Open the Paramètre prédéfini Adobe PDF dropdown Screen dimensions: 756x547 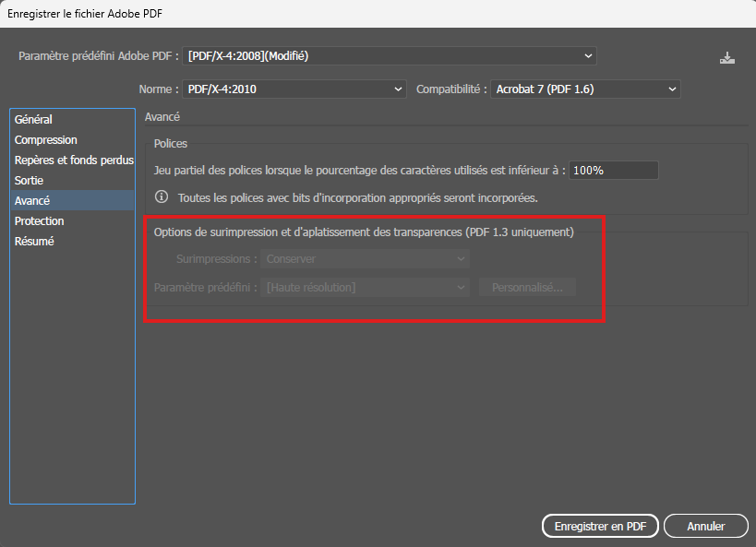pyautogui.click(x=390, y=56)
